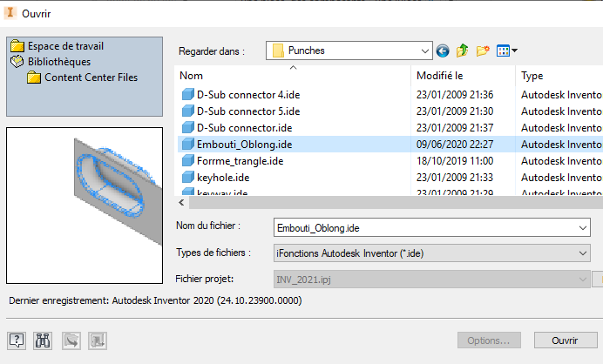This screenshot has height=364, width=603.
Task: Open the Types de fichiers dropdown
Action: point(582,253)
